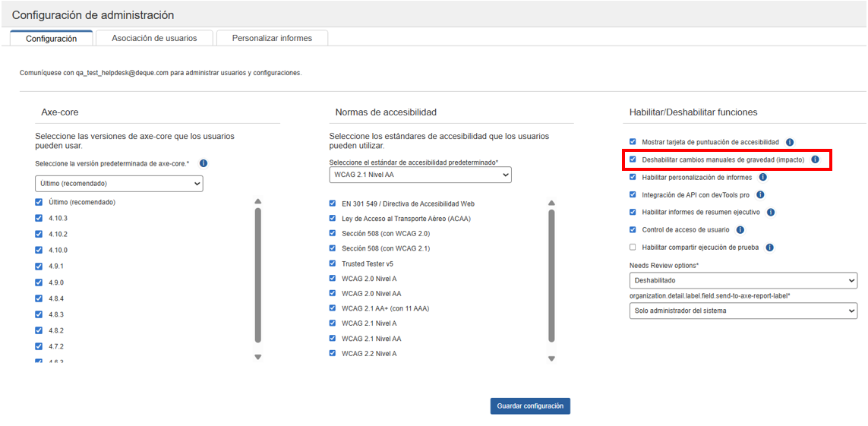Click info icon for Habilitar compartir ejecución de prueba
868x426 pixels.
click(x=769, y=248)
